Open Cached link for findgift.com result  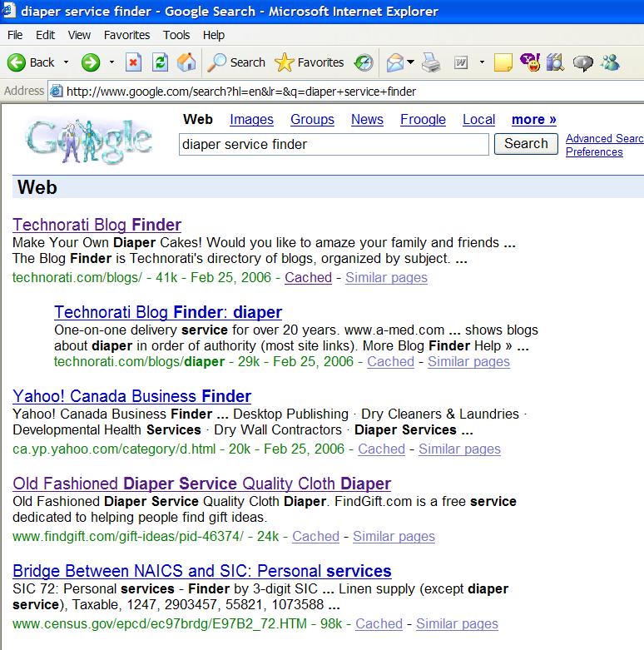click(x=316, y=537)
